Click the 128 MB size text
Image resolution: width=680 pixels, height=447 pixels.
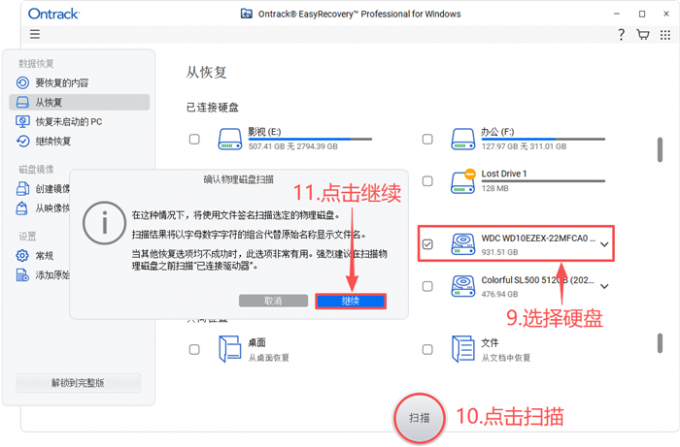pyautogui.click(x=495, y=188)
